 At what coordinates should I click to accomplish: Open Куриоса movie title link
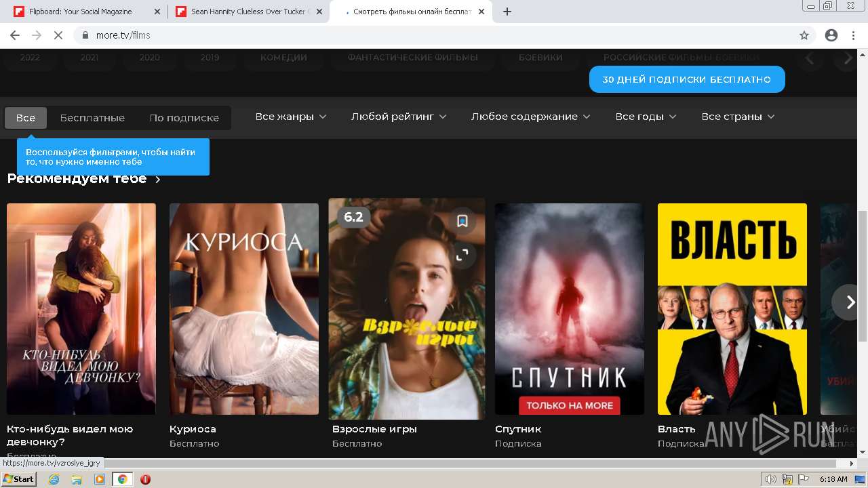[193, 429]
